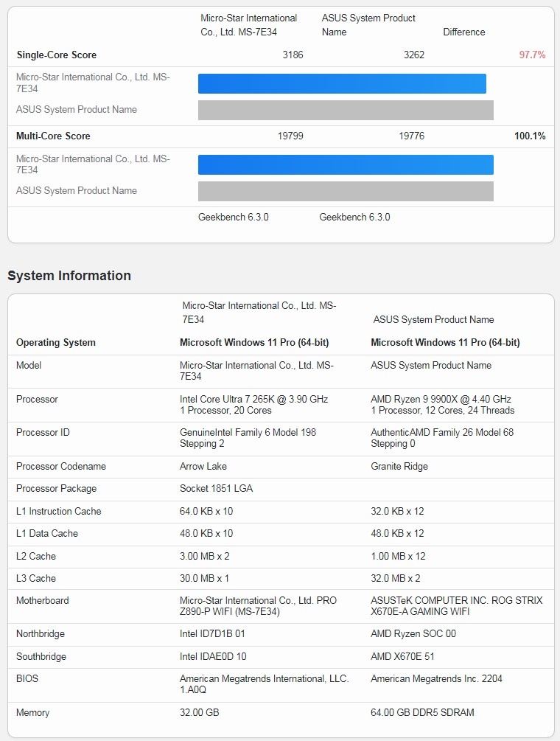Click the Processor ID row label
Screen dimensions: 560x741
(x=43, y=432)
